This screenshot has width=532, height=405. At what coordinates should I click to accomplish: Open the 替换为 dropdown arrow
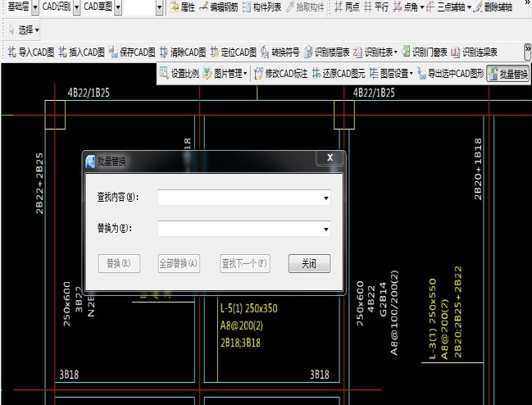[x=325, y=229]
